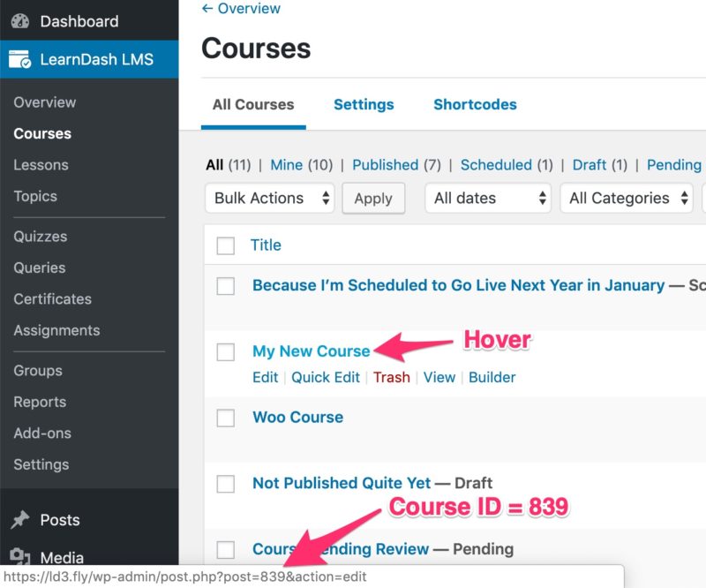
Task: Go to Quizzes in the sidebar
Action: point(40,236)
